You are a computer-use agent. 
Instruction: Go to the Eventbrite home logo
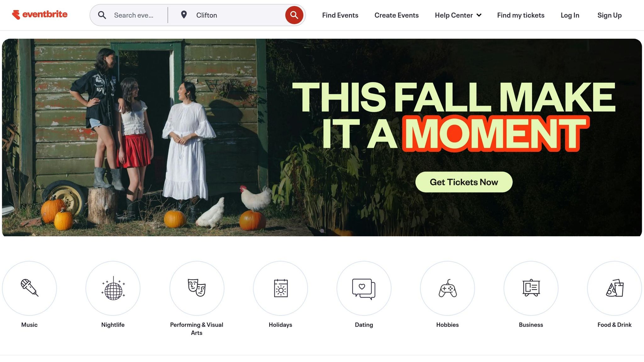tap(40, 14)
